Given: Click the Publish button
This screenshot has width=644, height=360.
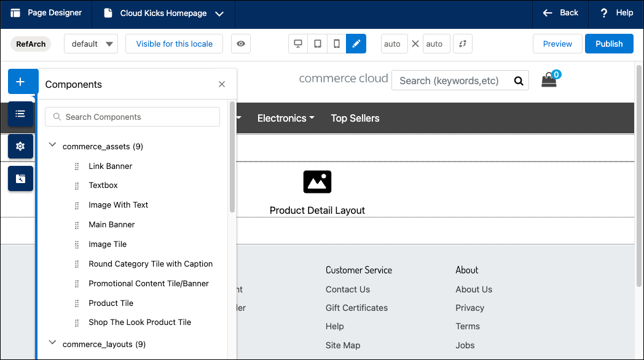Looking at the screenshot, I should pos(609,44).
